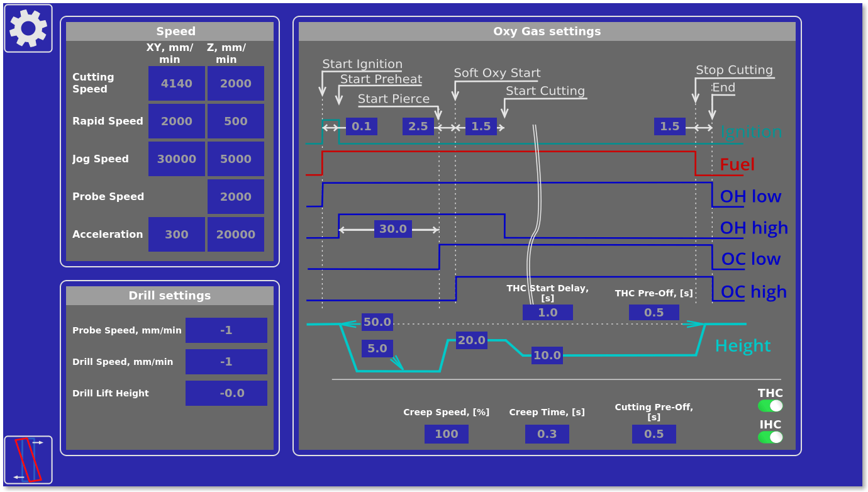The width and height of the screenshot is (868, 492).
Task: Edit the Start Preheat duration 2.5
Action: point(418,126)
